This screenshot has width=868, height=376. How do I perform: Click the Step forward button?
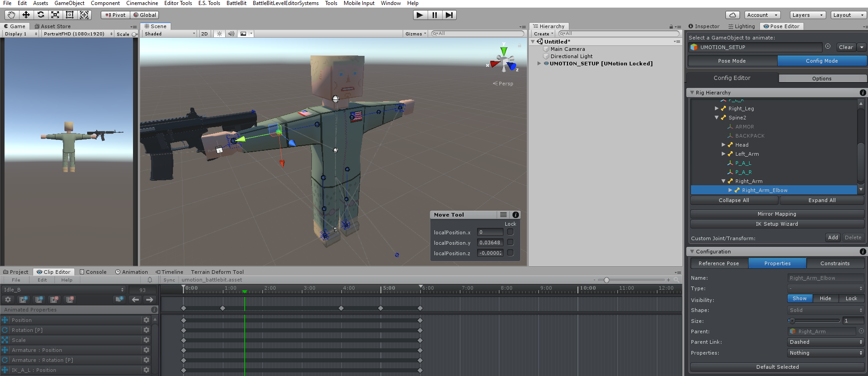[449, 15]
